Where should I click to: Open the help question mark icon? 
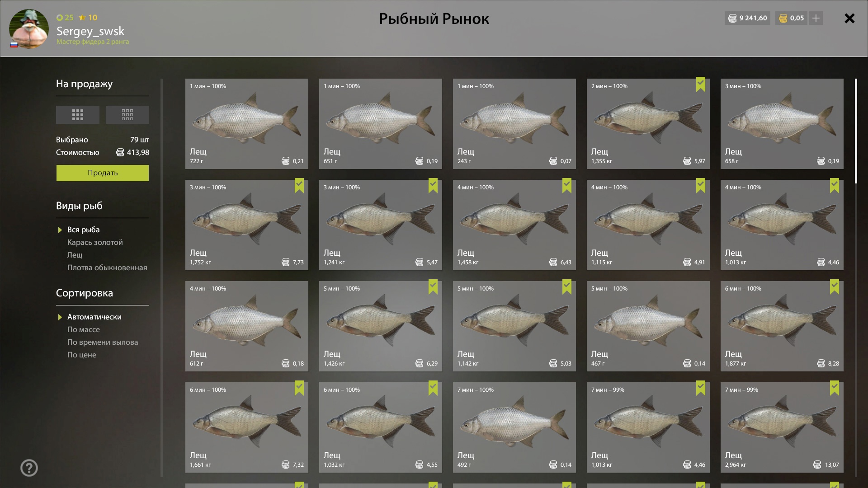(29, 468)
